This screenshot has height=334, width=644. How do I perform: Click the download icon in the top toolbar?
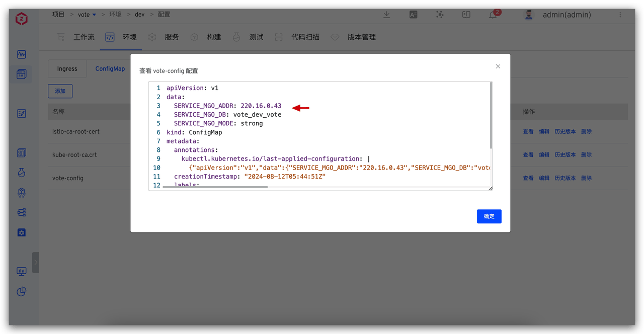386,15
